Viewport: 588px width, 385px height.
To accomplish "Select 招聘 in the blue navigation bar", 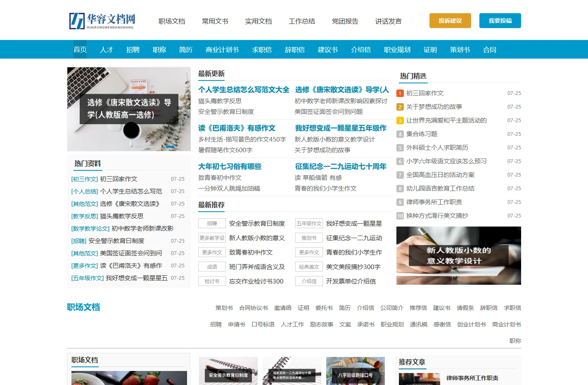I will (x=133, y=50).
